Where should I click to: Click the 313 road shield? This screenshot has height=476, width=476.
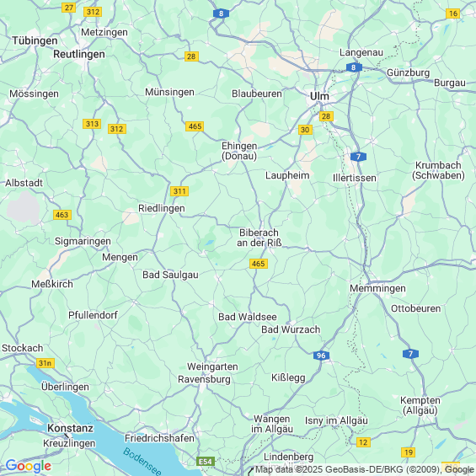point(92,124)
